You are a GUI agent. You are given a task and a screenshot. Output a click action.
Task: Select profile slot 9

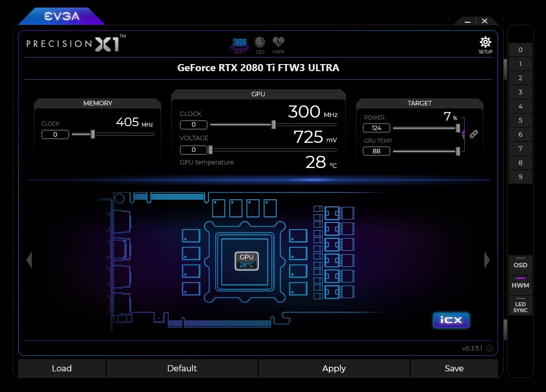(520, 177)
